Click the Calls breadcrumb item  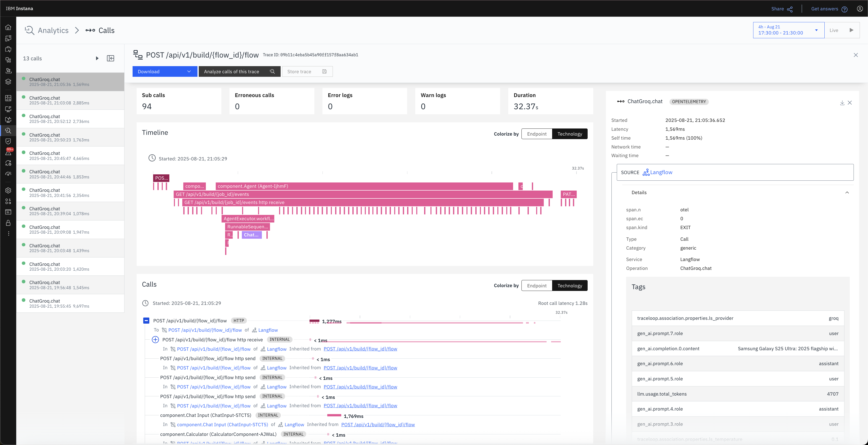click(x=106, y=30)
